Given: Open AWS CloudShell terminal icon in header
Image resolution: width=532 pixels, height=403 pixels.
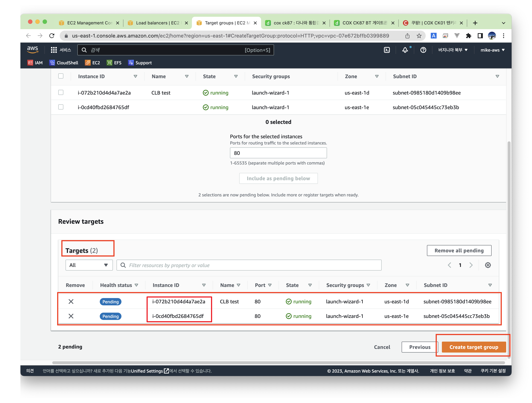Looking at the screenshot, I should coord(387,50).
